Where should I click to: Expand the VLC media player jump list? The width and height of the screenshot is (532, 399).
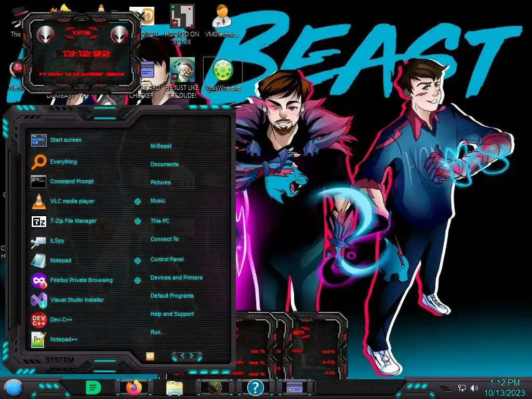click(137, 202)
